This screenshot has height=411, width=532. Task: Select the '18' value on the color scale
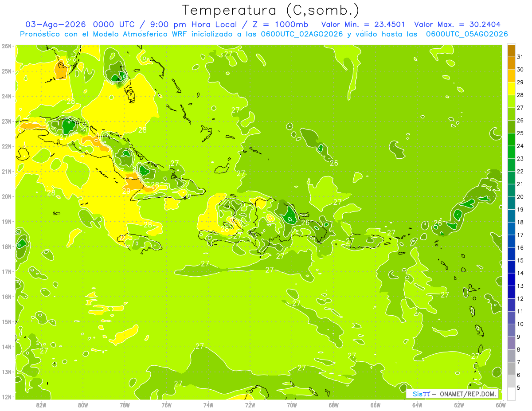520,223
